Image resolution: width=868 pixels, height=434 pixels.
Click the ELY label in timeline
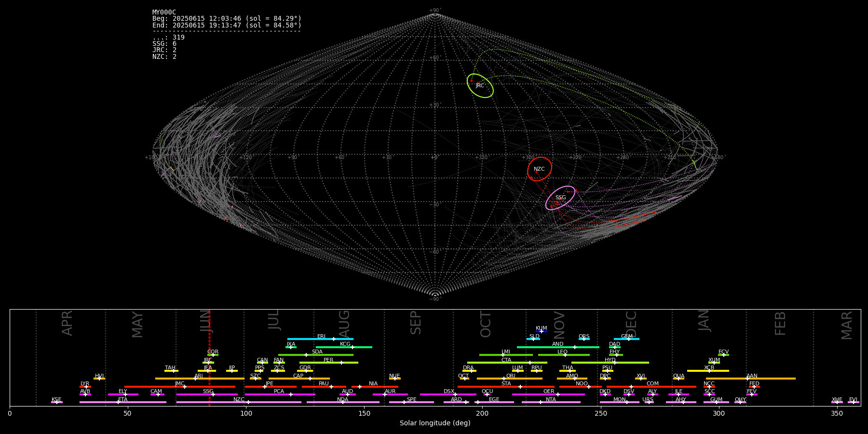[123, 392]
